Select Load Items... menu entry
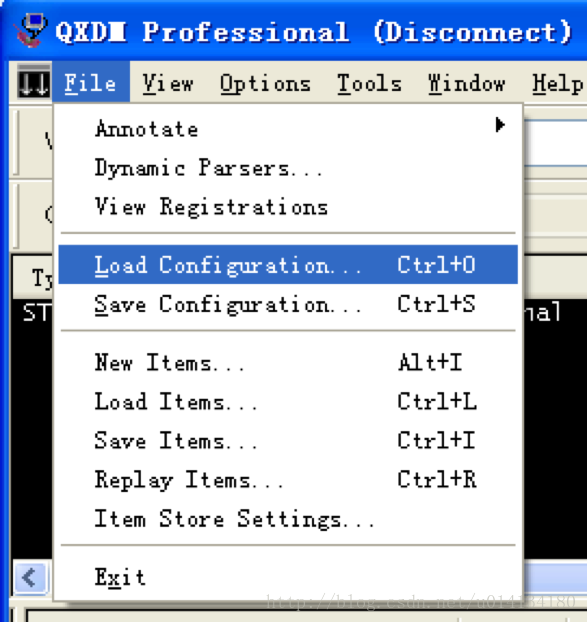 tap(288, 401)
